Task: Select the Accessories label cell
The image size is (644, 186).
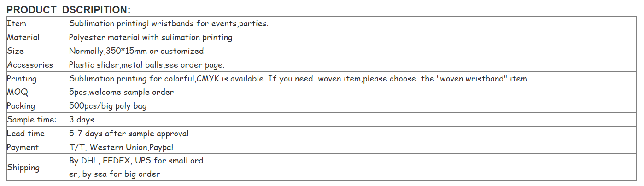Action: [x=37, y=65]
